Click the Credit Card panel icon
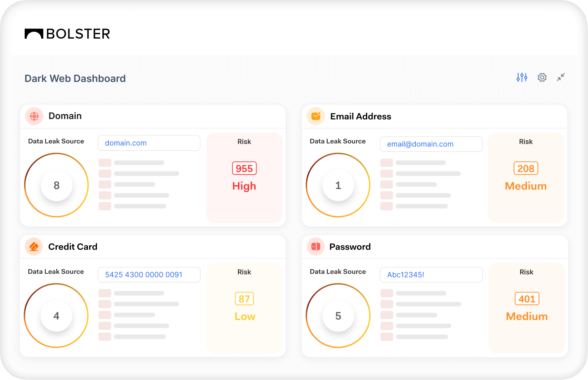This screenshot has height=380, width=588. (34, 247)
